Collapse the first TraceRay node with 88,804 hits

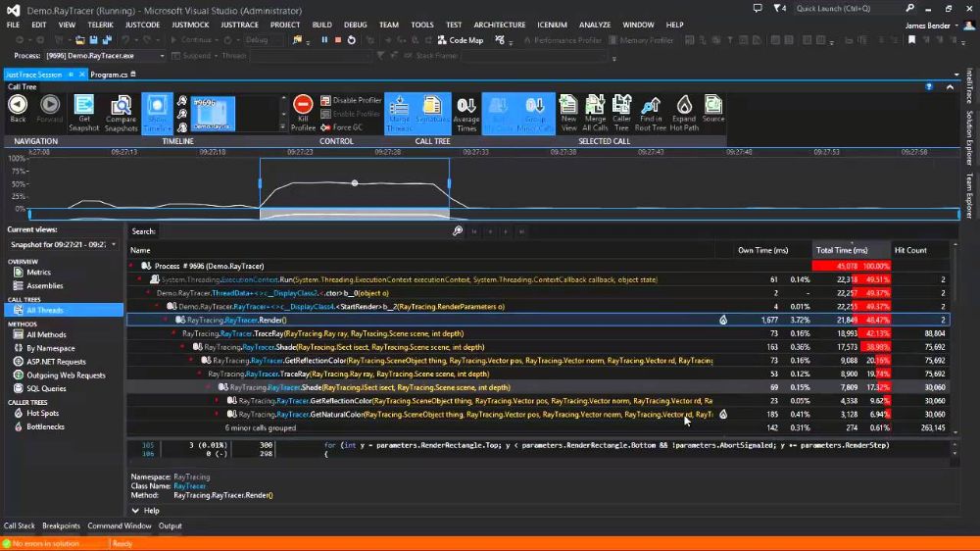tap(174, 334)
